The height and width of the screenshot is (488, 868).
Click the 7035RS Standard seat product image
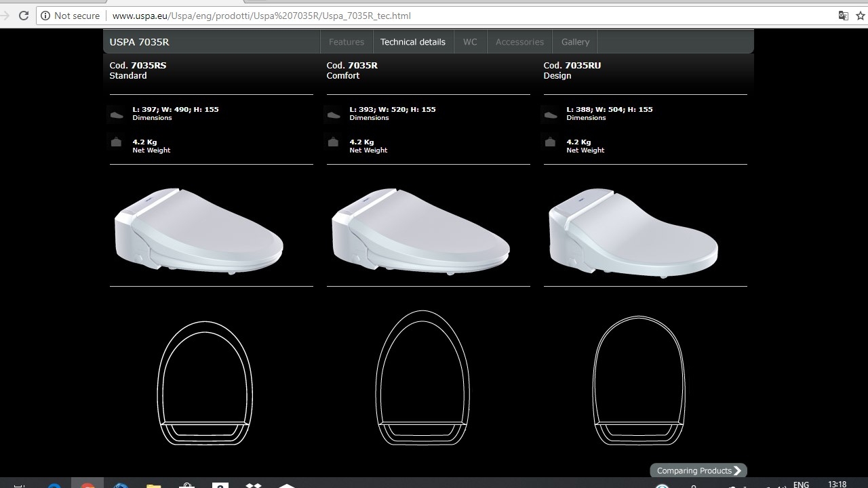point(199,230)
